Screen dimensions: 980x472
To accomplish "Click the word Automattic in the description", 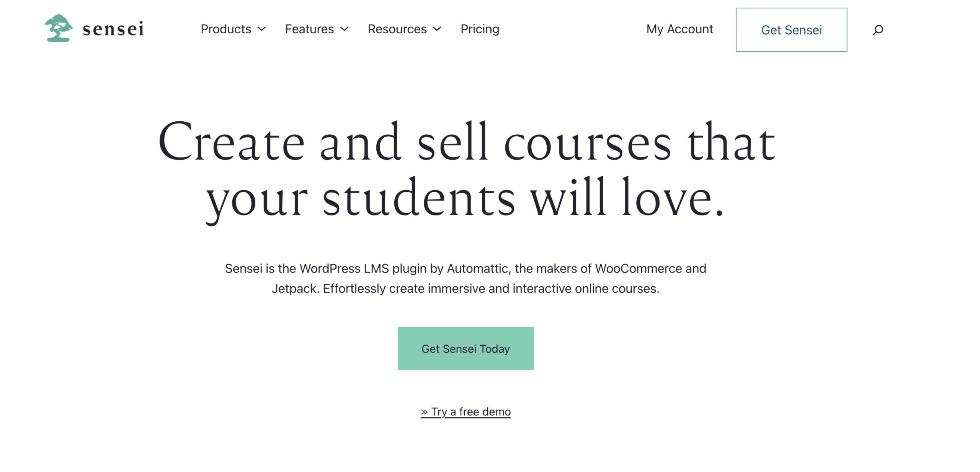I will pos(478,269).
